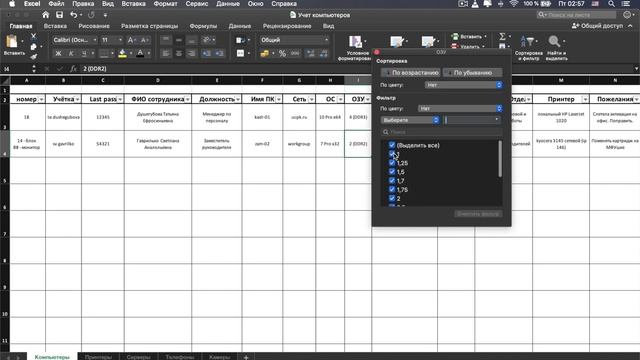Click the filter list scrollbar
This screenshot has height=360, width=640.
pyautogui.click(x=500, y=159)
